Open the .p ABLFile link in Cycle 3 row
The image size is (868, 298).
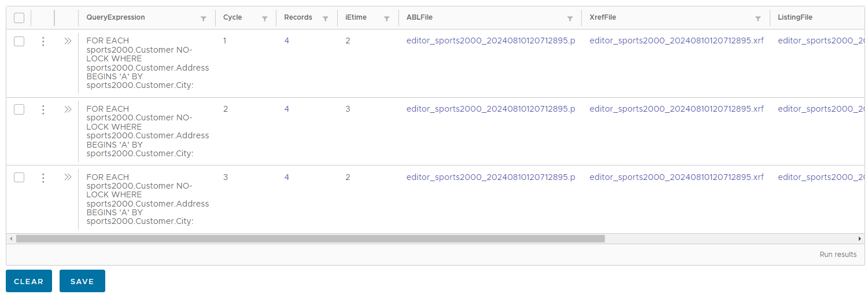(x=491, y=176)
